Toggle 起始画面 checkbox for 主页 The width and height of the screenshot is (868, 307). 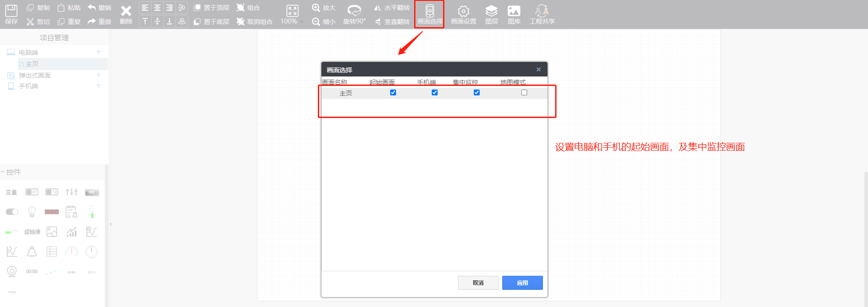[393, 93]
